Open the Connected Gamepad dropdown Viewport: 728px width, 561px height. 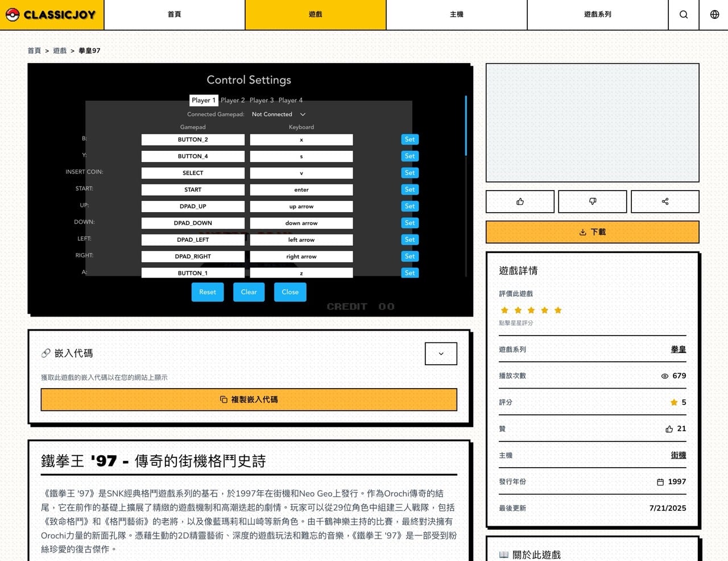[x=279, y=114]
